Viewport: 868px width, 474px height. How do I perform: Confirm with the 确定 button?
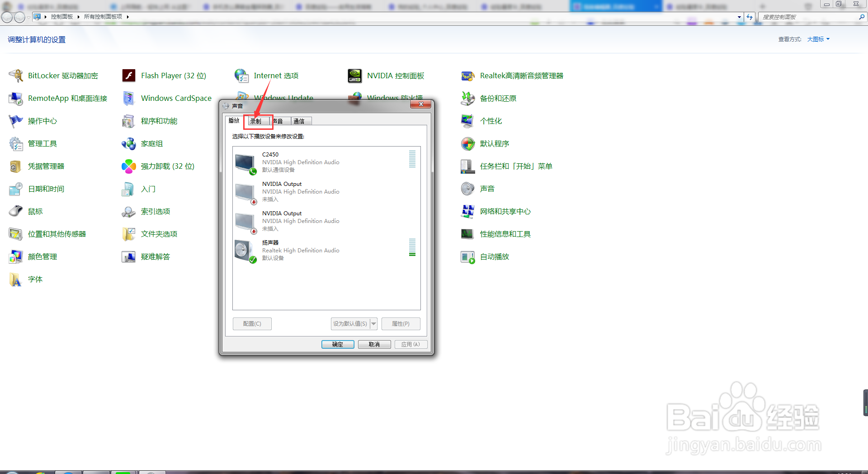338,344
